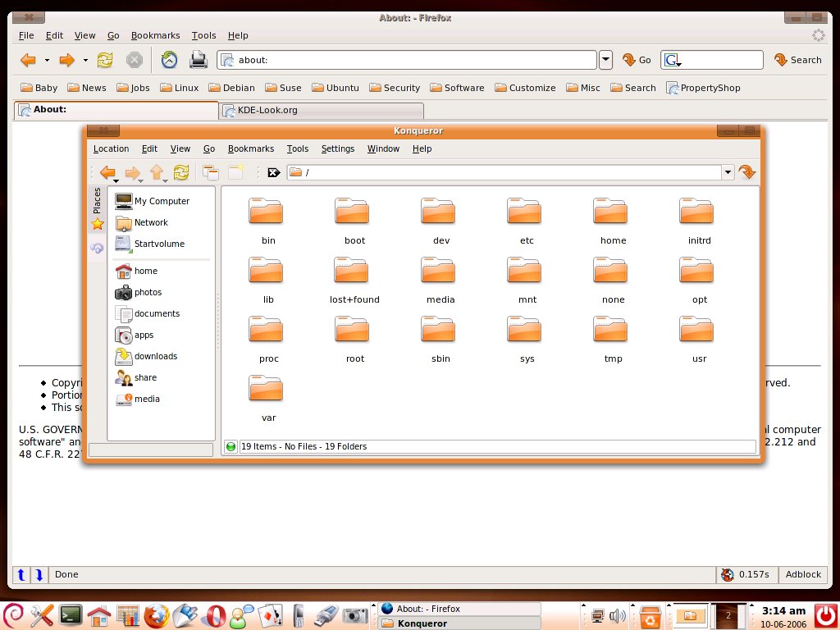This screenshot has height=630, width=840.
Task: Click the Search button in Firefox toolbar
Action: tap(797, 60)
